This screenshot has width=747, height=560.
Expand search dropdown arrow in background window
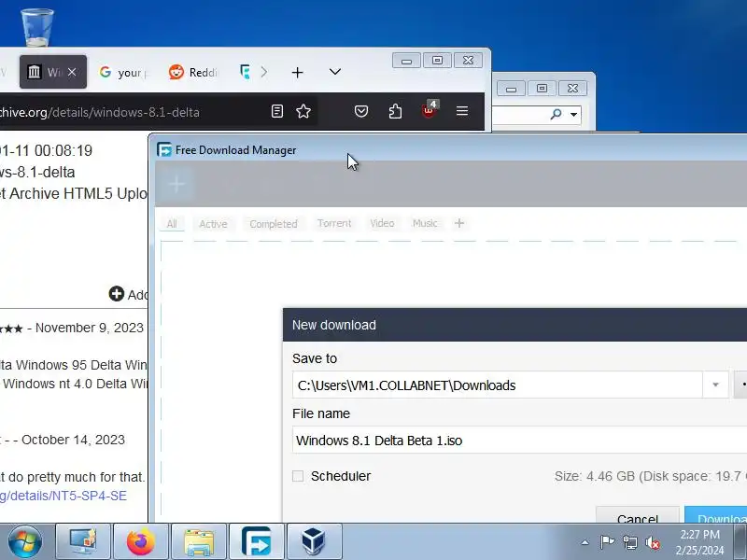(574, 115)
